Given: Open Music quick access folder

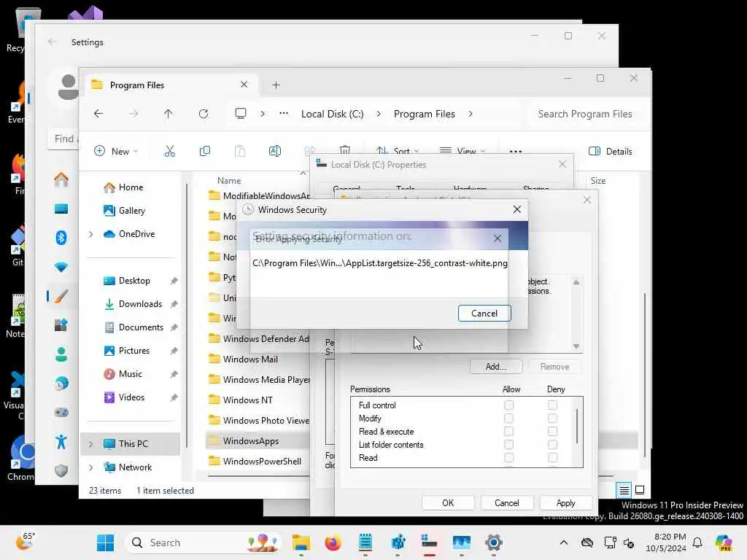Looking at the screenshot, I should pos(123,374).
